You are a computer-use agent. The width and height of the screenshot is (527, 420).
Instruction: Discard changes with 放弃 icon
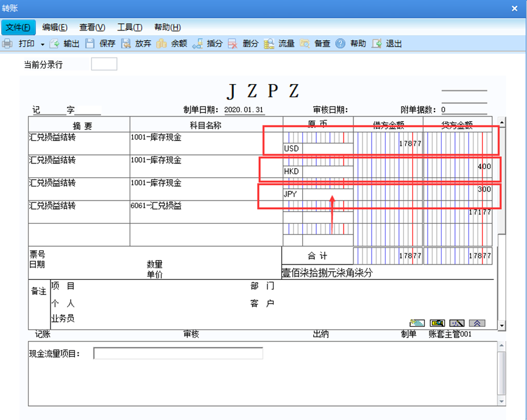126,44
